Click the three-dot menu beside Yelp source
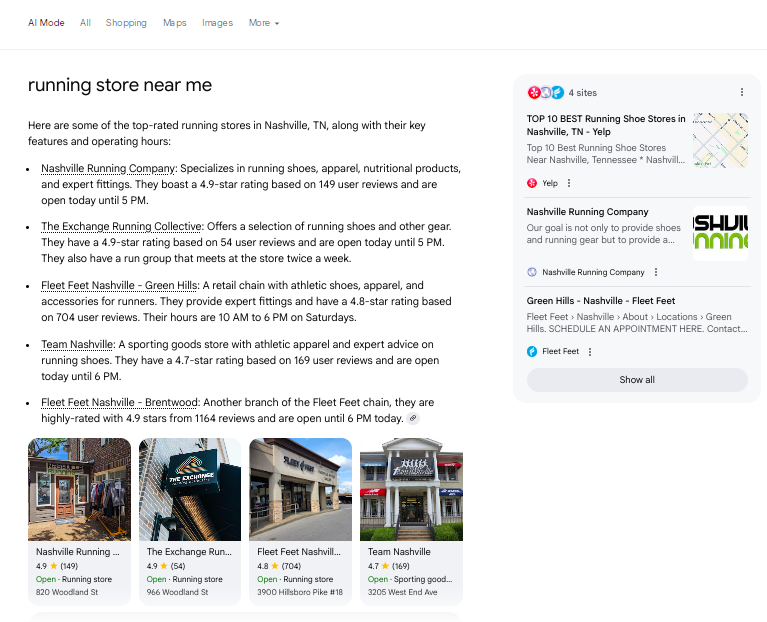 (x=569, y=183)
